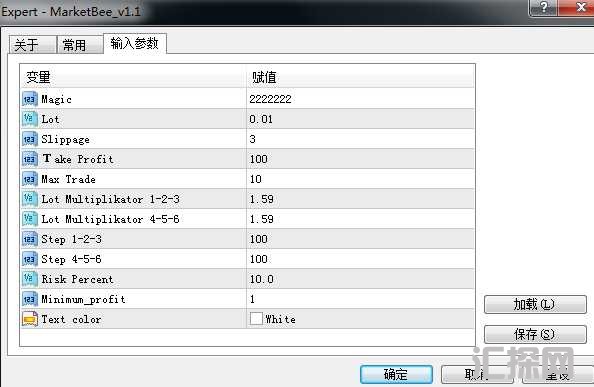594x387 pixels.
Task: Switch to the 常用 tab
Action: pos(80,45)
